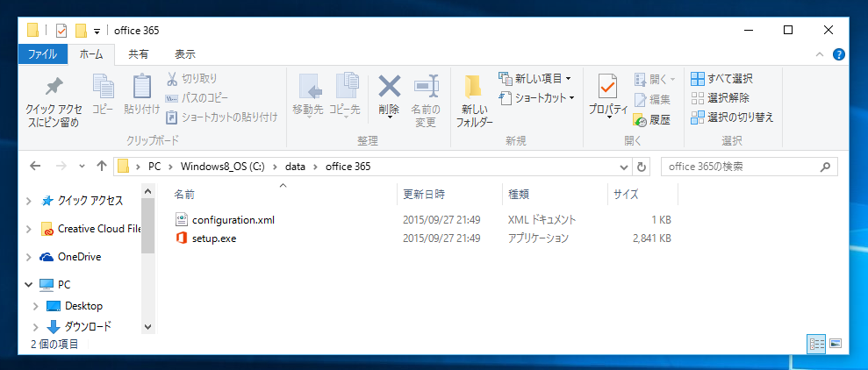Switch to large icons view button

[x=836, y=344]
